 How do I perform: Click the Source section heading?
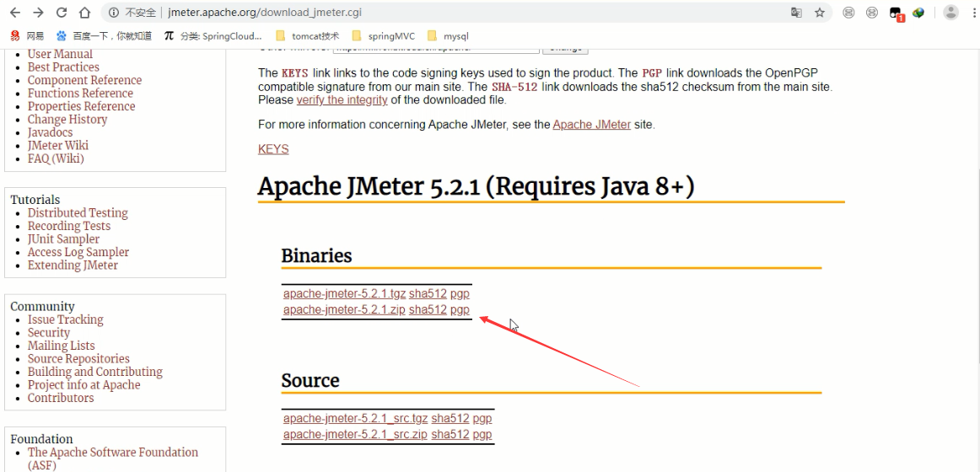click(x=310, y=380)
